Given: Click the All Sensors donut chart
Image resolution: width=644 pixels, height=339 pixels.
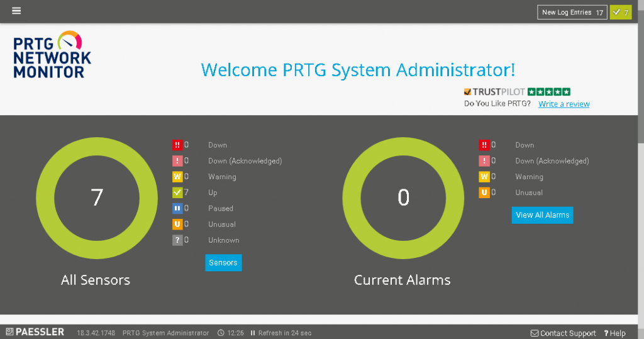Looking at the screenshot, I should coord(97,198).
